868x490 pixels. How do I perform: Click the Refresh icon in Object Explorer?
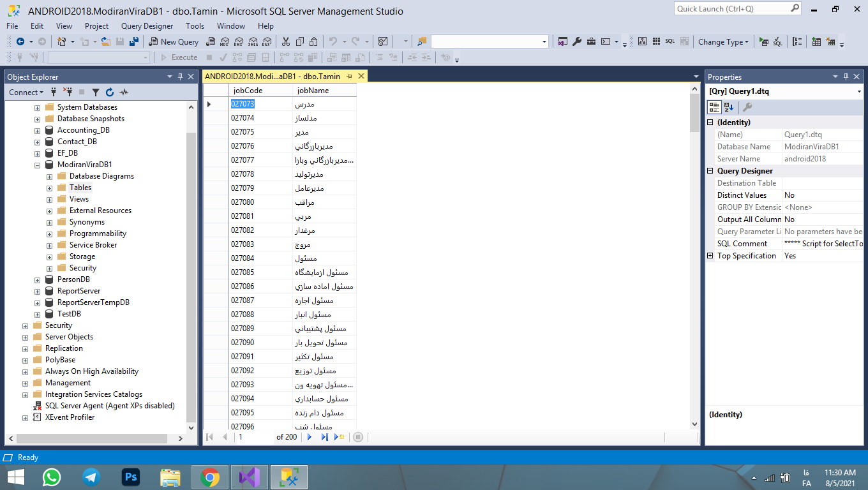point(110,92)
